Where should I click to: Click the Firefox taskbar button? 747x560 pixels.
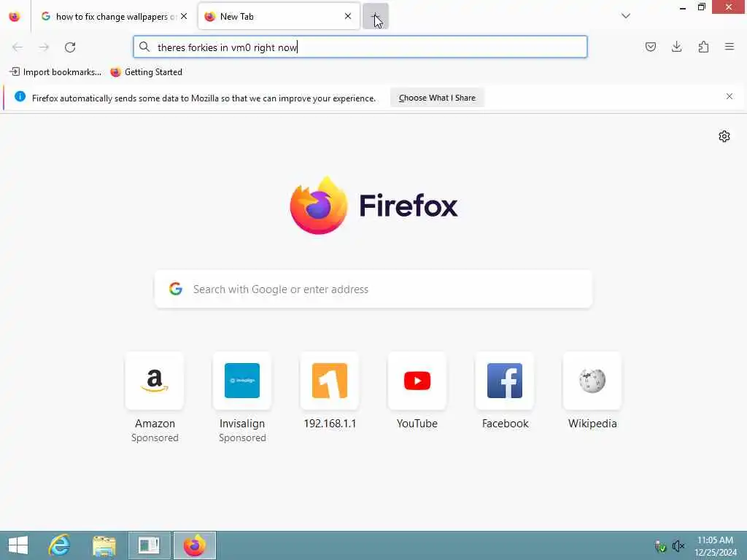click(x=194, y=545)
